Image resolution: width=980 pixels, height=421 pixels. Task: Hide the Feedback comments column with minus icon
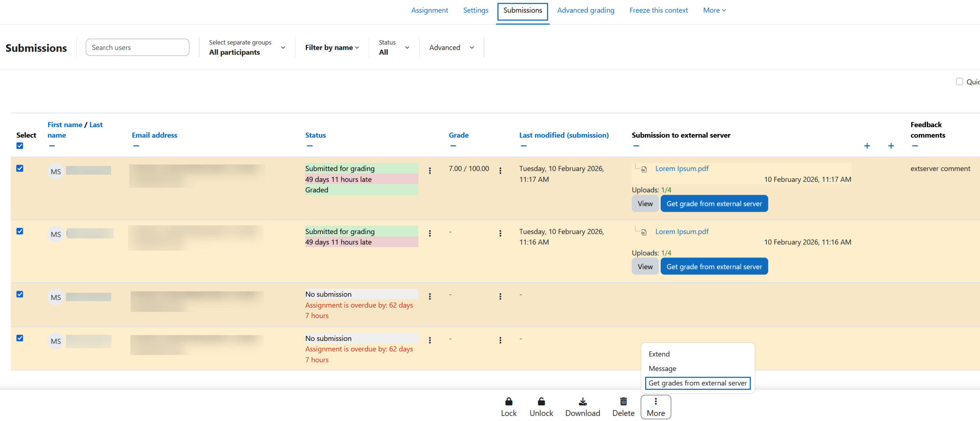[915, 146]
